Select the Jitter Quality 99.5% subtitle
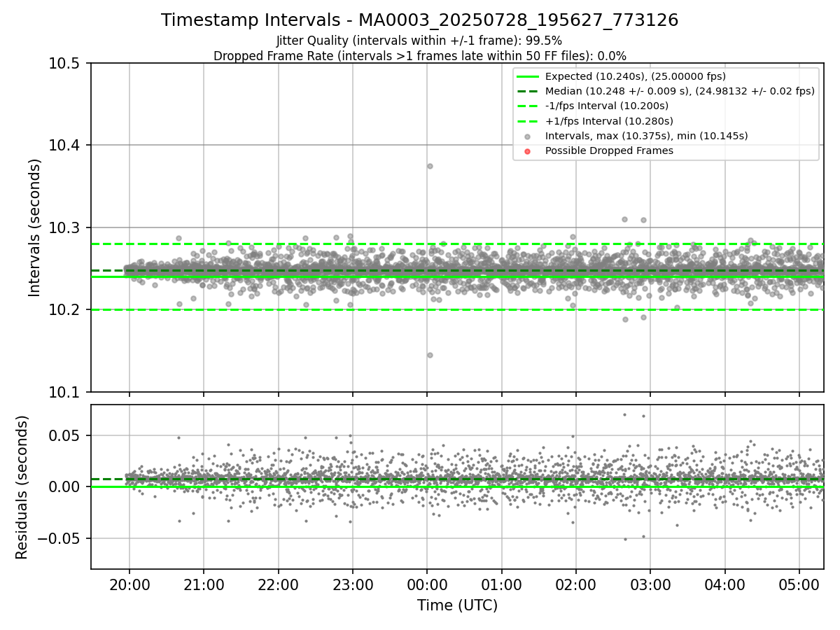The height and width of the screenshot is (630, 840). pyautogui.click(x=419, y=41)
